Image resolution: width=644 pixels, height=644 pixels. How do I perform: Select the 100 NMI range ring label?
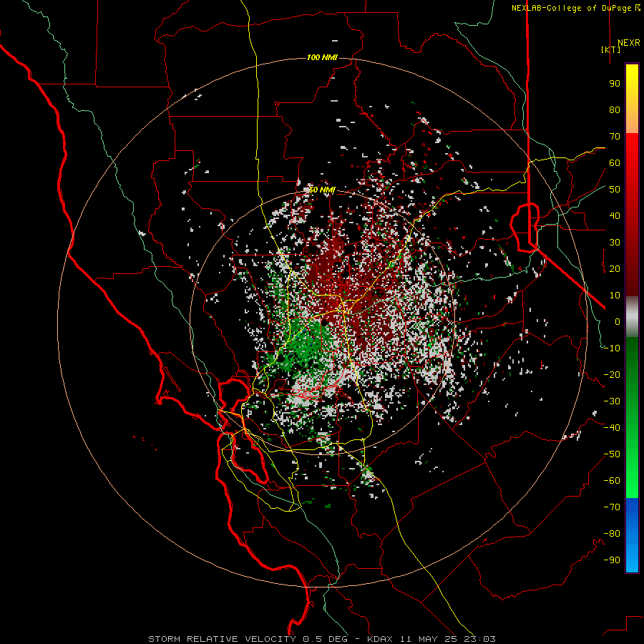tap(322, 57)
